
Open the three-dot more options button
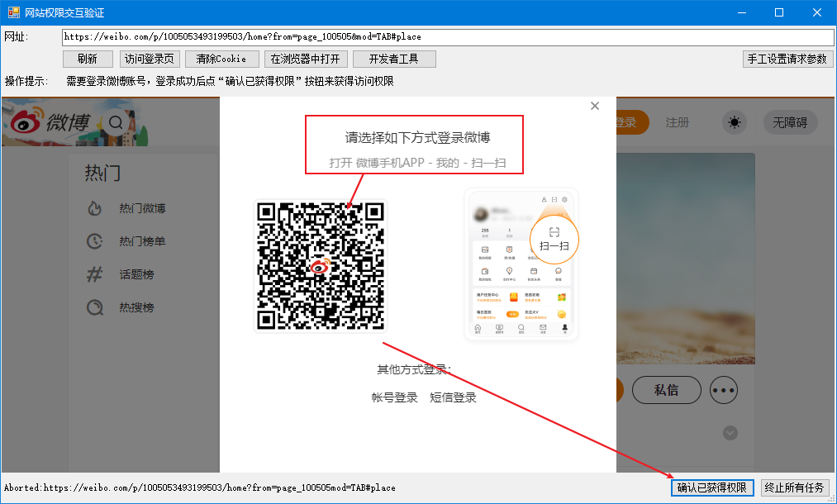tap(723, 390)
